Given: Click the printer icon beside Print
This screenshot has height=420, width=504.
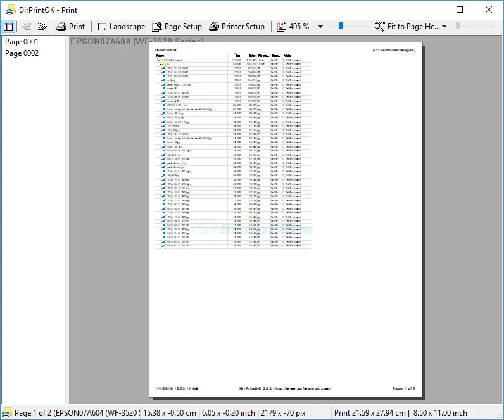Looking at the screenshot, I should tap(61, 27).
